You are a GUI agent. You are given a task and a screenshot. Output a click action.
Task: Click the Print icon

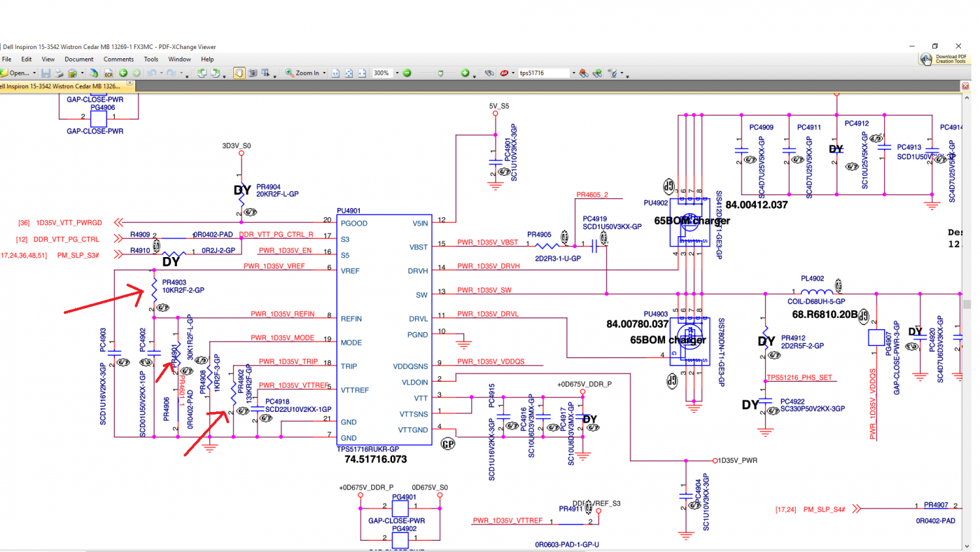pos(59,73)
